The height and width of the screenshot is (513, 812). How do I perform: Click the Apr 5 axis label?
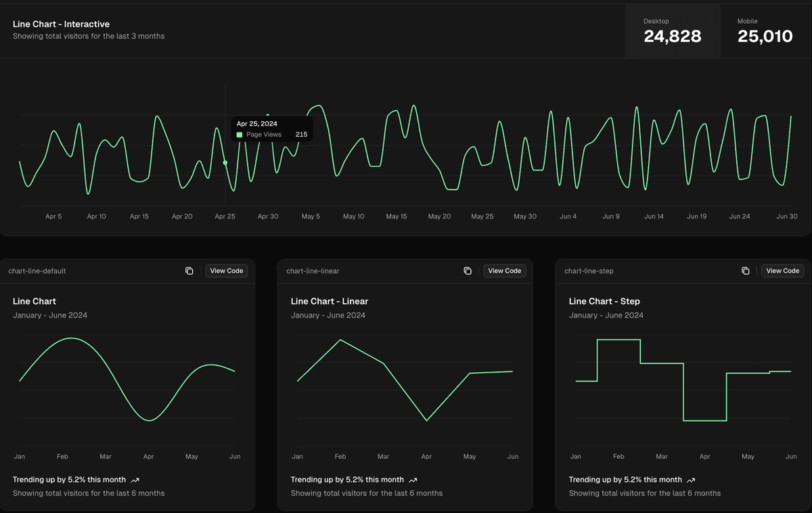(53, 216)
